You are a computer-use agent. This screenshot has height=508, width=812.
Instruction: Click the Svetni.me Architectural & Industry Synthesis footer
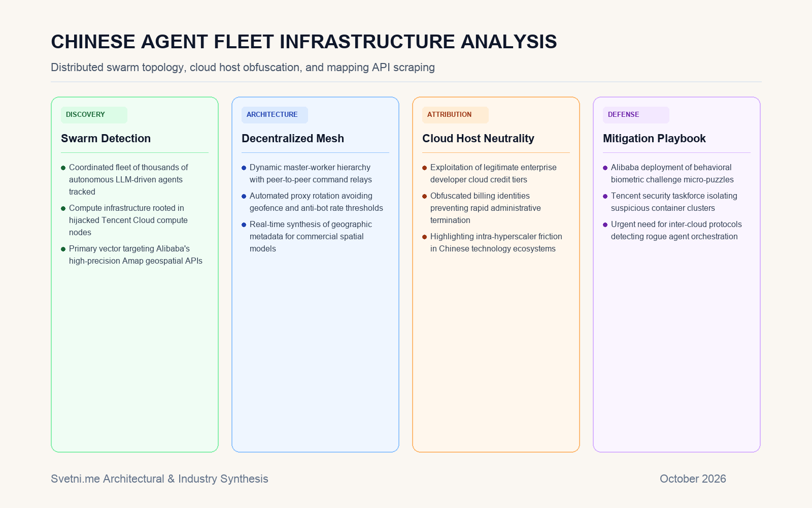point(159,479)
